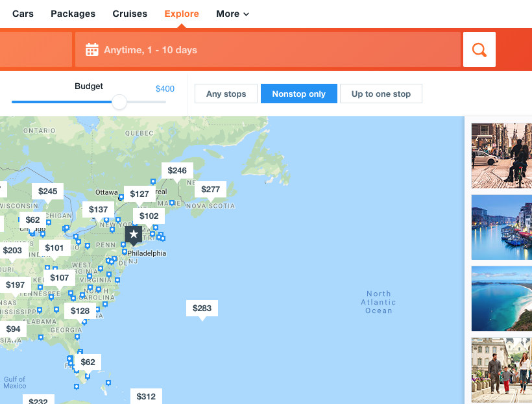Switch to the Cars tab
The height and width of the screenshot is (404, 532).
tap(23, 14)
